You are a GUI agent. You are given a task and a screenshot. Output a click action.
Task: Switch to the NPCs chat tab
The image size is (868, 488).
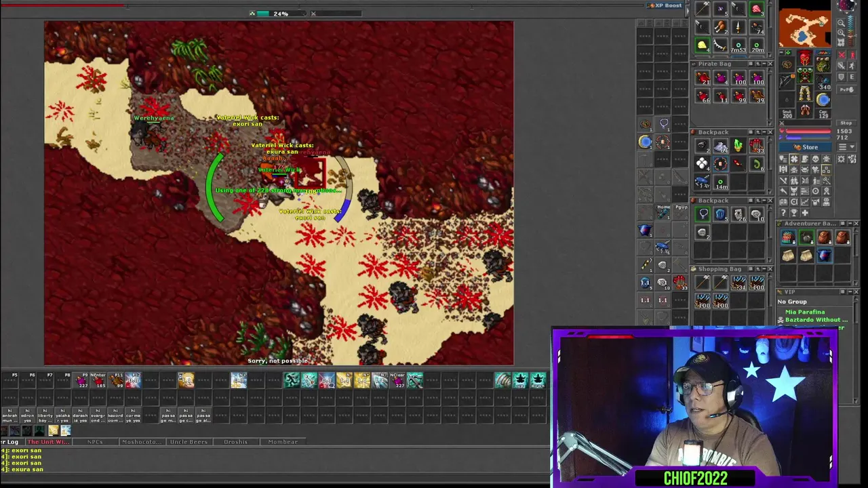point(95,442)
